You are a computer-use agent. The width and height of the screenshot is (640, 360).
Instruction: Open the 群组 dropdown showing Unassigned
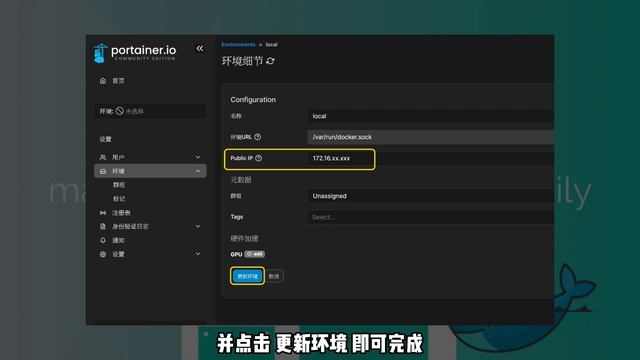pyautogui.click(x=430, y=196)
